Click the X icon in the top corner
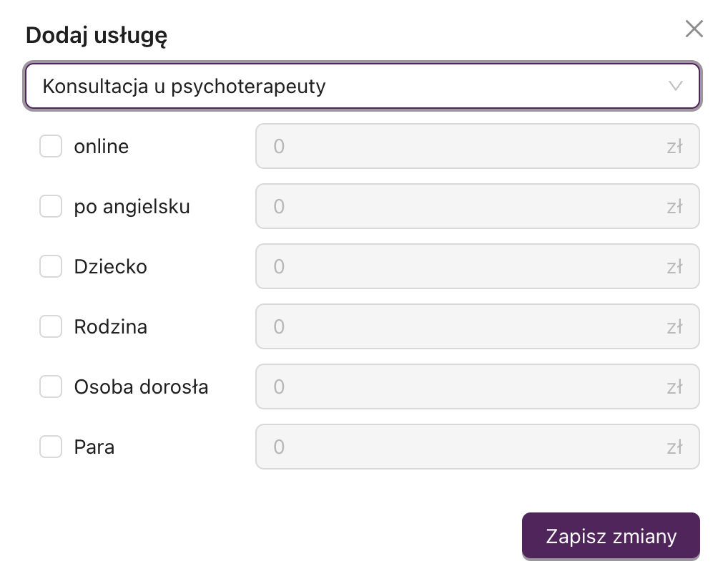 [693, 29]
